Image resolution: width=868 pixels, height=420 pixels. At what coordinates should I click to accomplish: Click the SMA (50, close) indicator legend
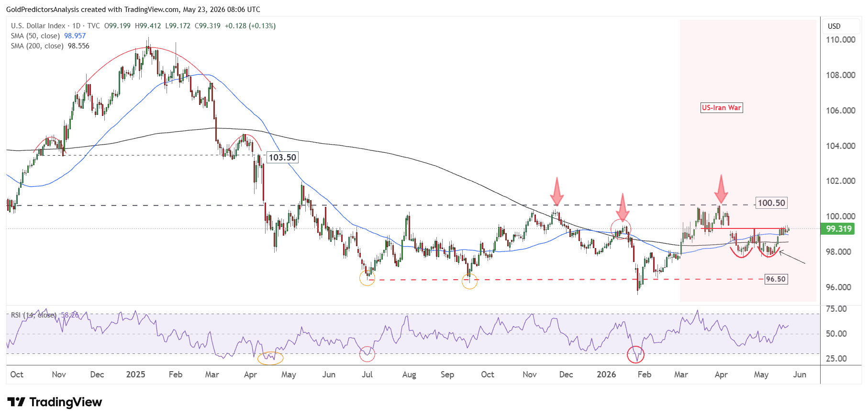click(x=48, y=36)
